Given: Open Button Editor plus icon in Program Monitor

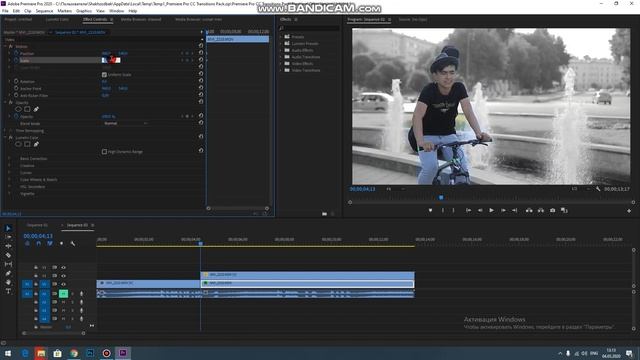Looking at the screenshot, I should pyautogui.click(x=629, y=211).
